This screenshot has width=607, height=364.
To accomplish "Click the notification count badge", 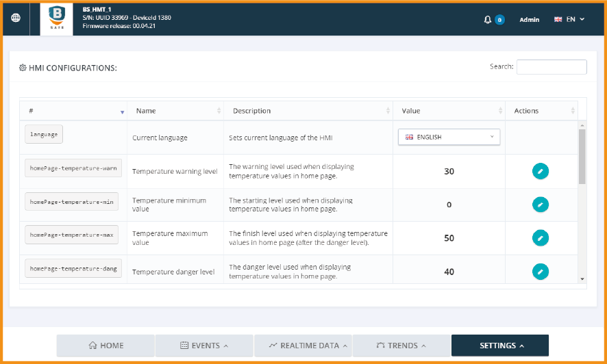I will (x=499, y=20).
